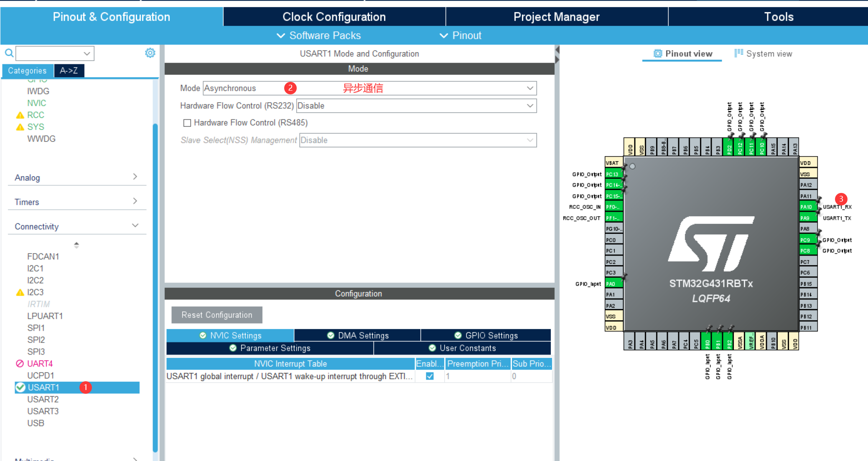The height and width of the screenshot is (461, 868).
Task: Click the Reset Configuration button
Action: coord(216,315)
